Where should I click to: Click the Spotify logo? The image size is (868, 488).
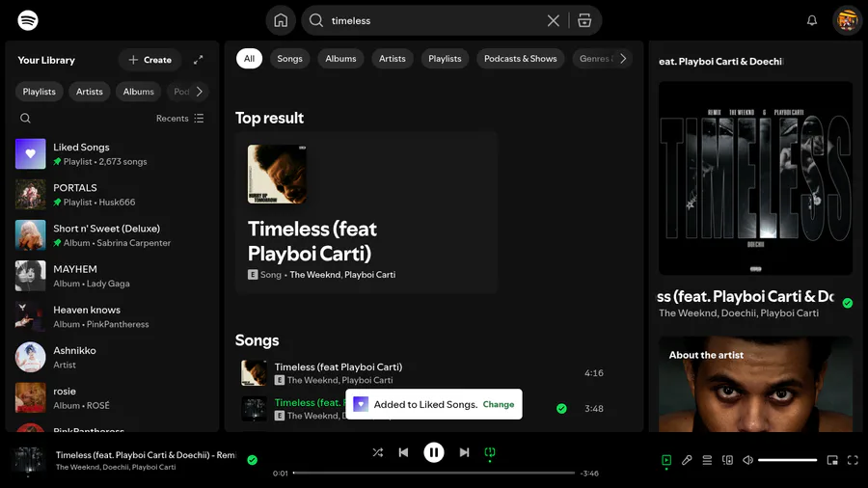point(28,20)
